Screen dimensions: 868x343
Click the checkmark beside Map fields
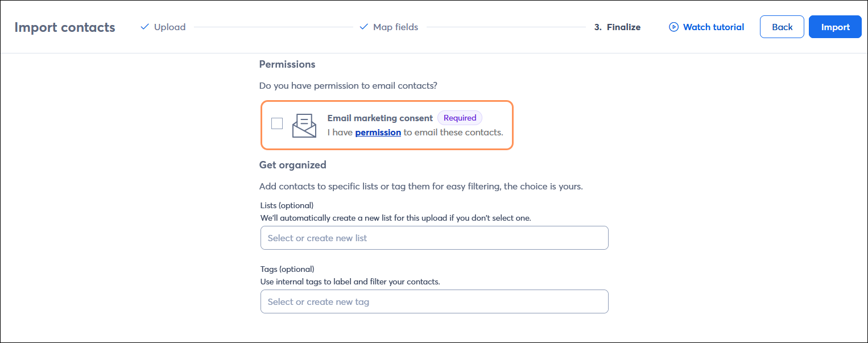pos(363,26)
